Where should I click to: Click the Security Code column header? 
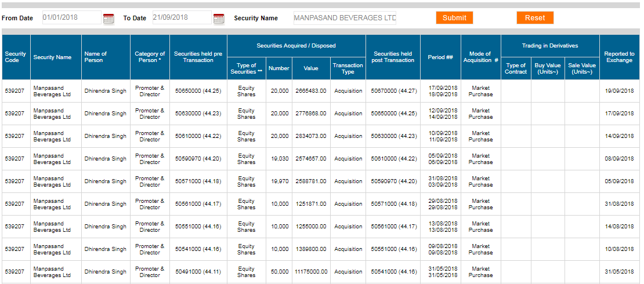click(16, 57)
